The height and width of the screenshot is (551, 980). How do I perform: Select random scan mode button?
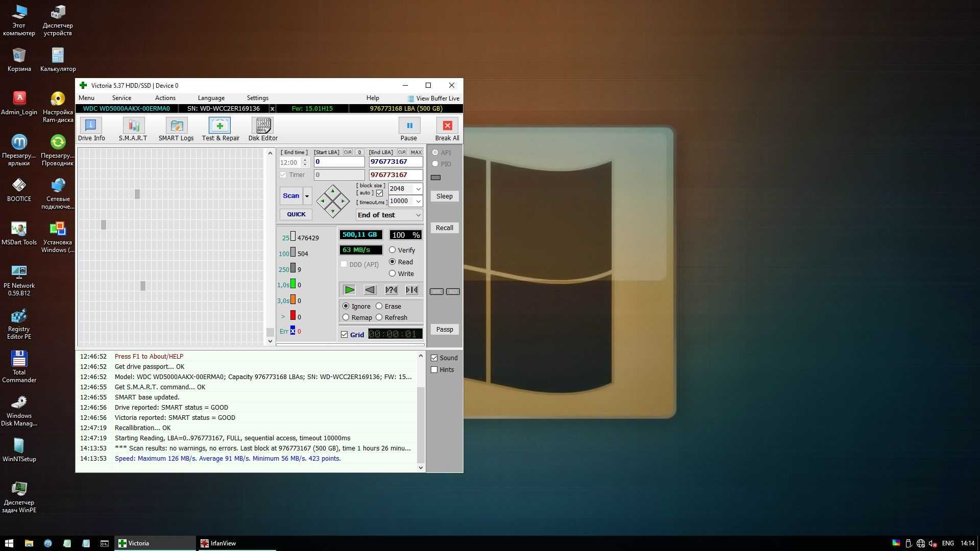(x=391, y=290)
